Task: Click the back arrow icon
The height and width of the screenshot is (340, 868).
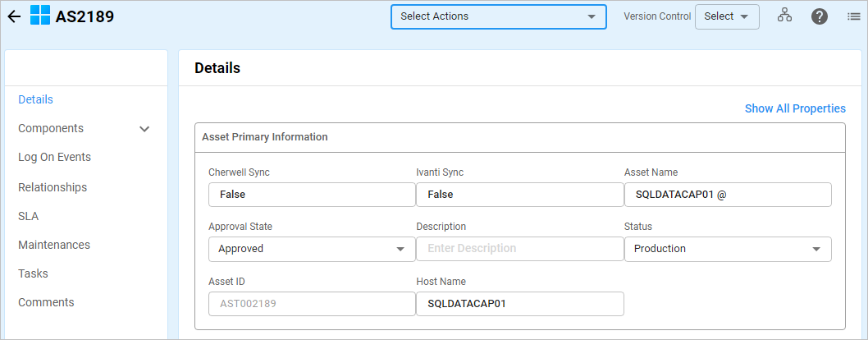Action: pyautogui.click(x=14, y=16)
